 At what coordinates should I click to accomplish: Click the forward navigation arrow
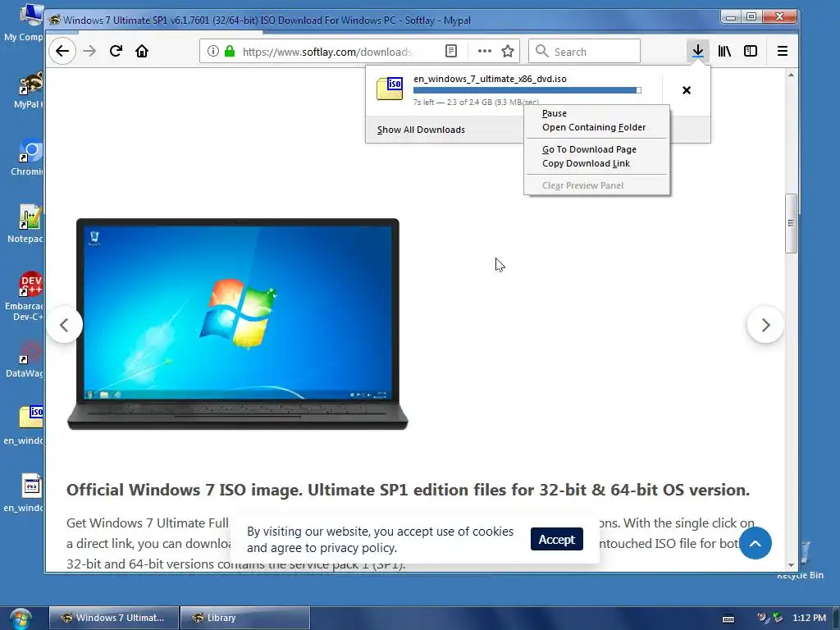pos(89,52)
